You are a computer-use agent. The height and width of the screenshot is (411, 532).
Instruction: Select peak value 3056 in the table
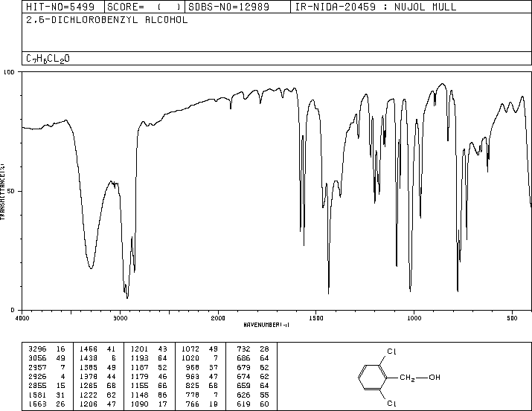click(x=37, y=358)
